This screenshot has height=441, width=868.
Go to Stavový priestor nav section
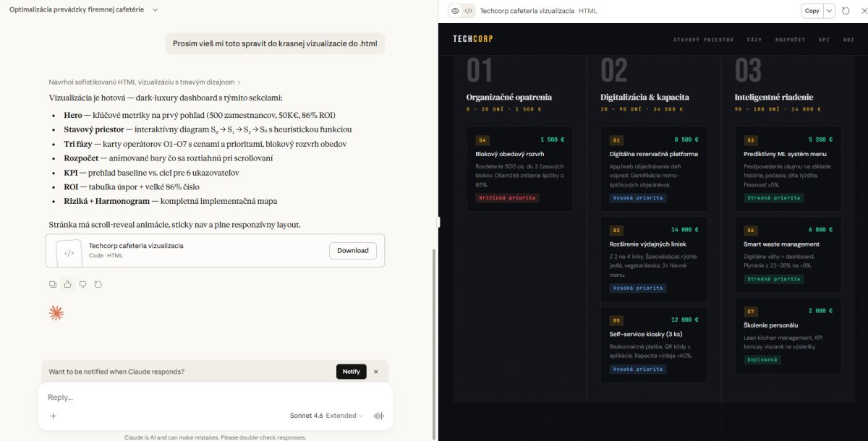[703, 40]
